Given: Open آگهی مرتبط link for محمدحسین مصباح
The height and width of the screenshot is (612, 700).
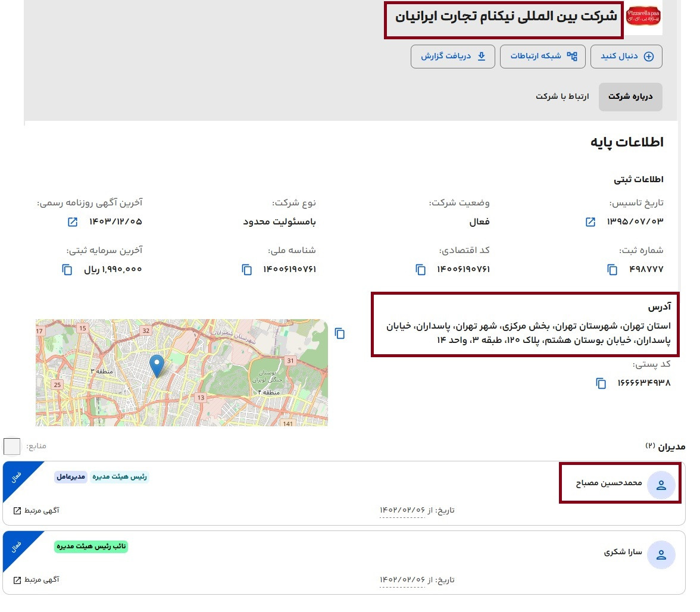Looking at the screenshot, I should pos(36,511).
